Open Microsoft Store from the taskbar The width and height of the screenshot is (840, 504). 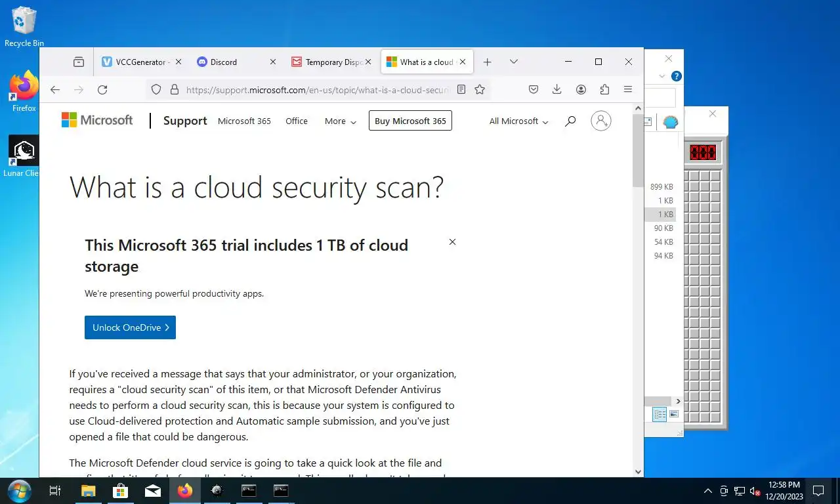(x=120, y=491)
